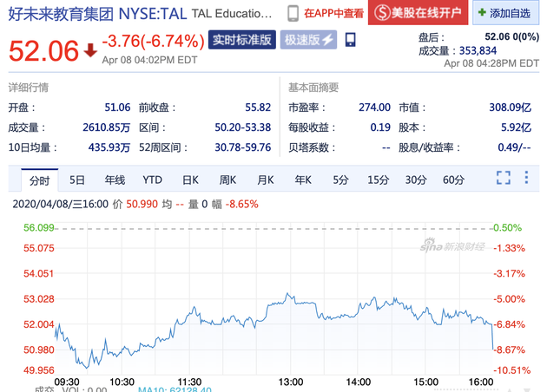Viewport: 547px width, 392px height.
Task: Switch to 实时标准版 mode
Action: point(242,40)
